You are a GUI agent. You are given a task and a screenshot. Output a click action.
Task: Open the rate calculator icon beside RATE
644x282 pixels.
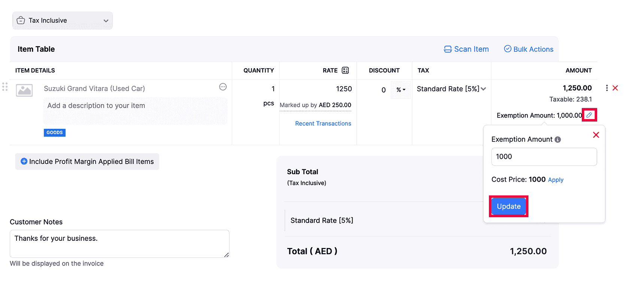[x=345, y=70]
